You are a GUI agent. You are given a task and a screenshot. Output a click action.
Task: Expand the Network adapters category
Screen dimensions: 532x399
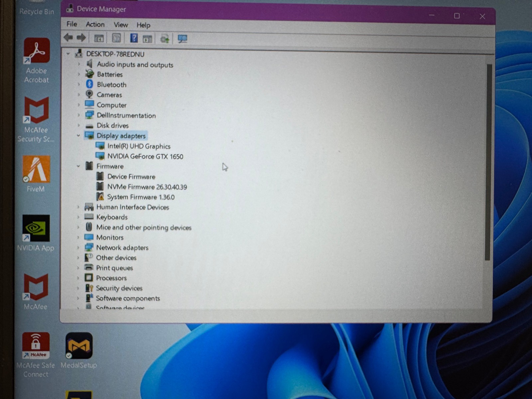[x=78, y=248]
